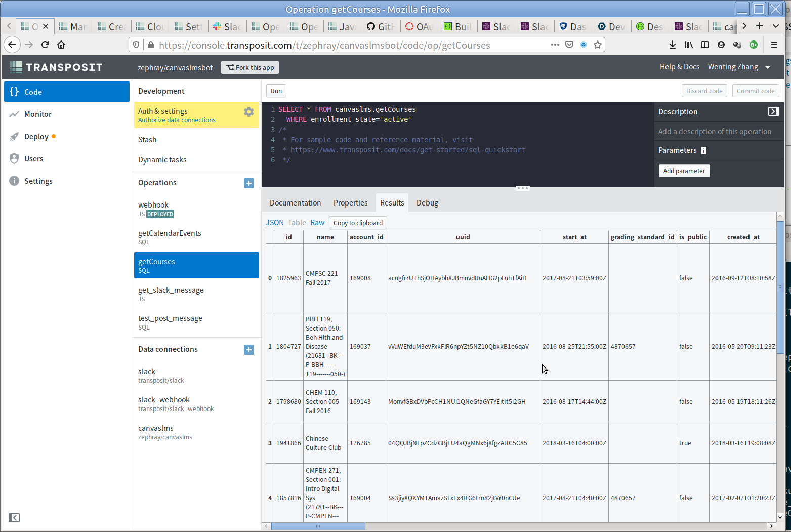Click the Transposit logo
Image resolution: width=791 pixels, height=532 pixels.
tap(56, 67)
